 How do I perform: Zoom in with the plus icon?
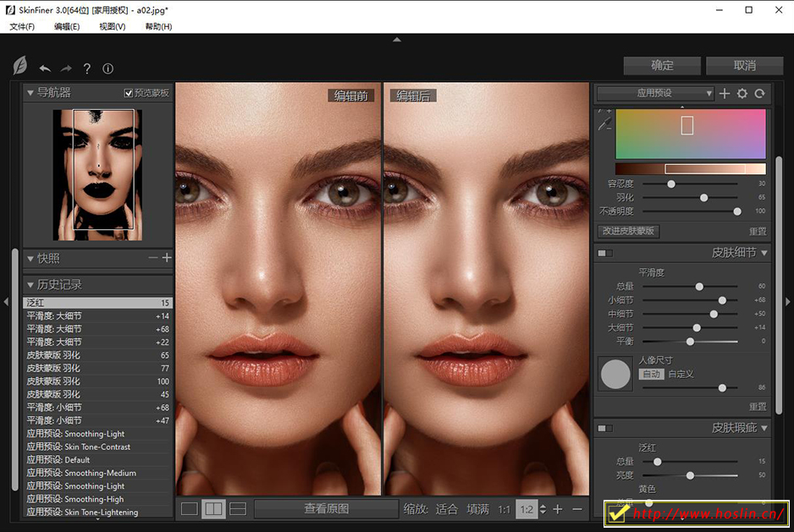pos(558,509)
